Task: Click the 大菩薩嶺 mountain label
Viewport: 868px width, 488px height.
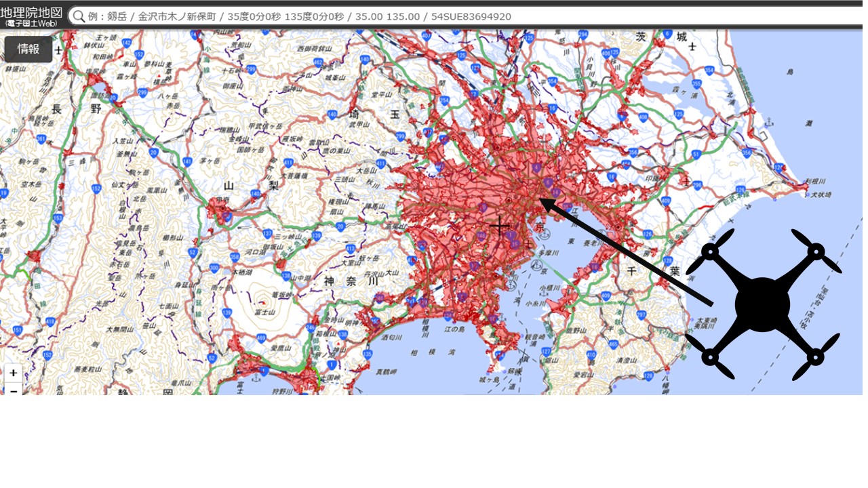Action: 295,176
